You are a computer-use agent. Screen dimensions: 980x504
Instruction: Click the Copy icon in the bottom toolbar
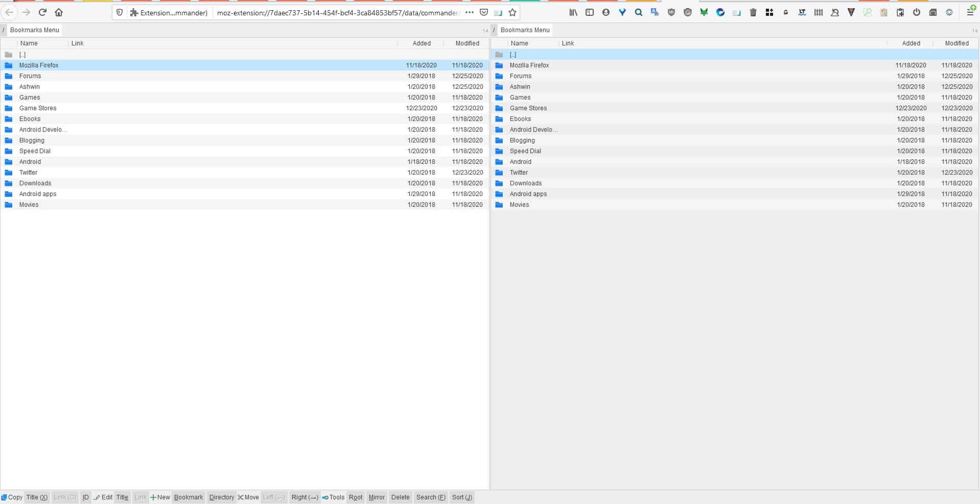6,497
